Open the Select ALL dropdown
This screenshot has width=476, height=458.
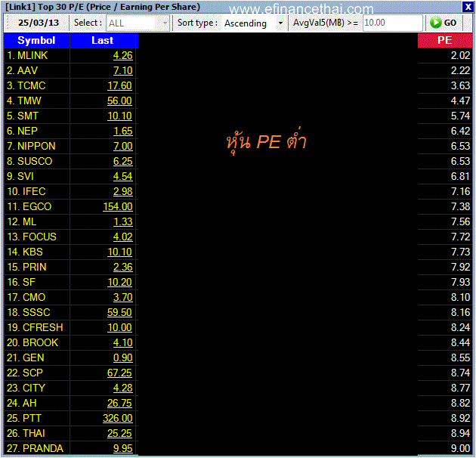pyautogui.click(x=138, y=23)
